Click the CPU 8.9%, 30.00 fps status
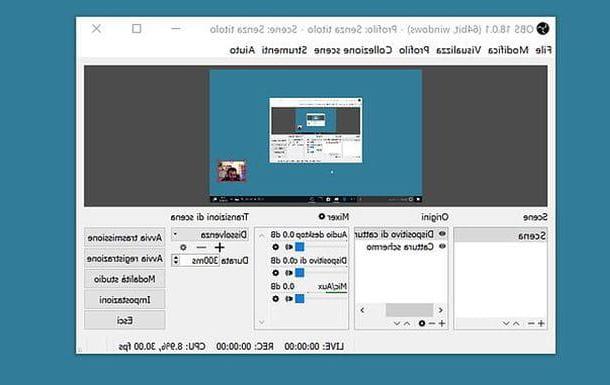Screen dimensions: 610x385 162,346
